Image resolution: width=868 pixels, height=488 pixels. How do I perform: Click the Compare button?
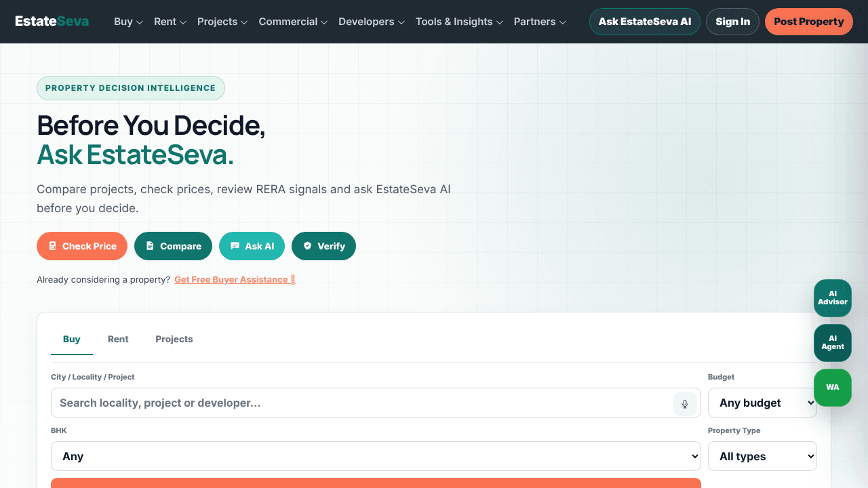[174, 246]
